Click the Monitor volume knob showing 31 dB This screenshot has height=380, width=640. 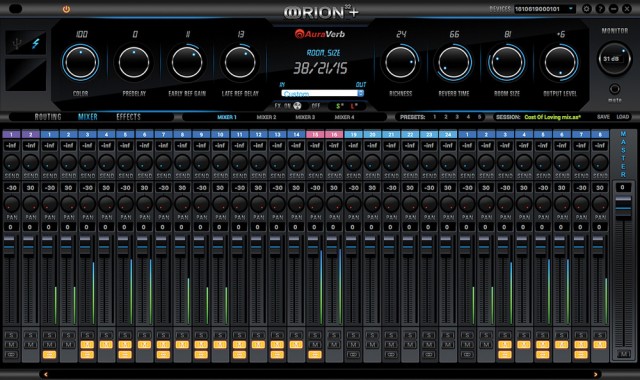tap(614, 59)
